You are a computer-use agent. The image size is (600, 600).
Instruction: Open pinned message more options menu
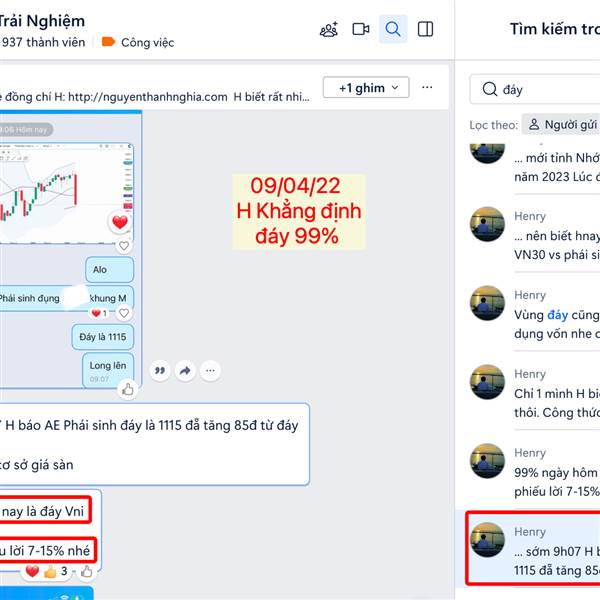[427, 88]
